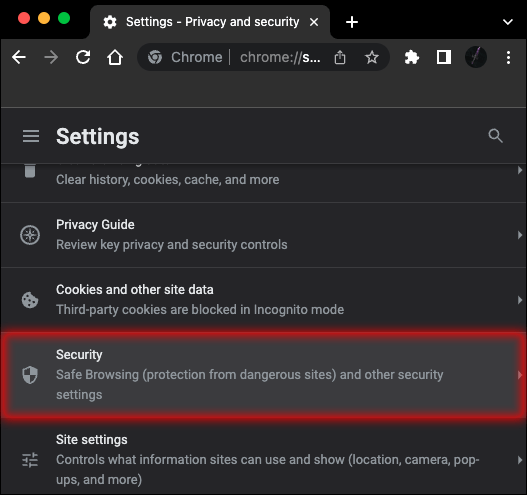Bookmark this tab with the star icon
The width and height of the screenshot is (527, 495).
372,57
